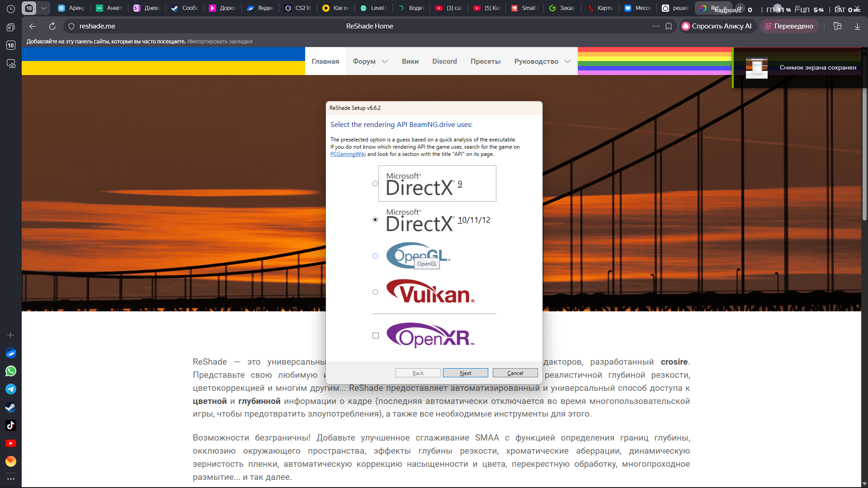This screenshot has width=868, height=488.
Task: Open the screenshot tool in sidebar
Action: click(x=11, y=64)
